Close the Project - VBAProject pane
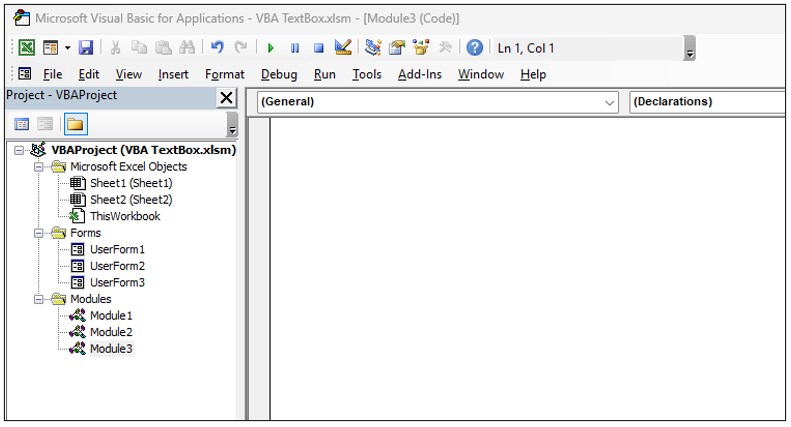This screenshot has width=791, height=427. (x=227, y=97)
